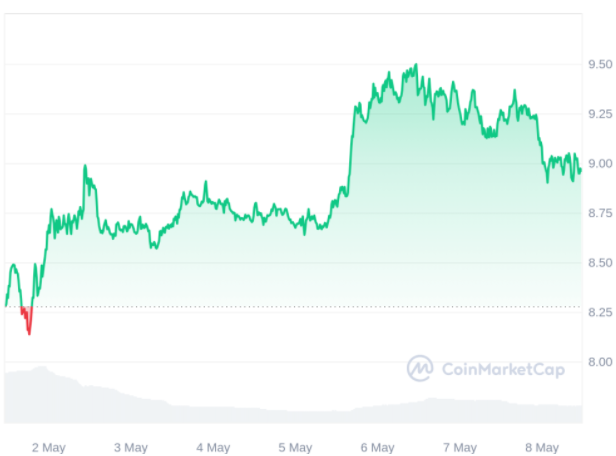Click the 2 May date label
616x456 pixels.
tap(49, 446)
